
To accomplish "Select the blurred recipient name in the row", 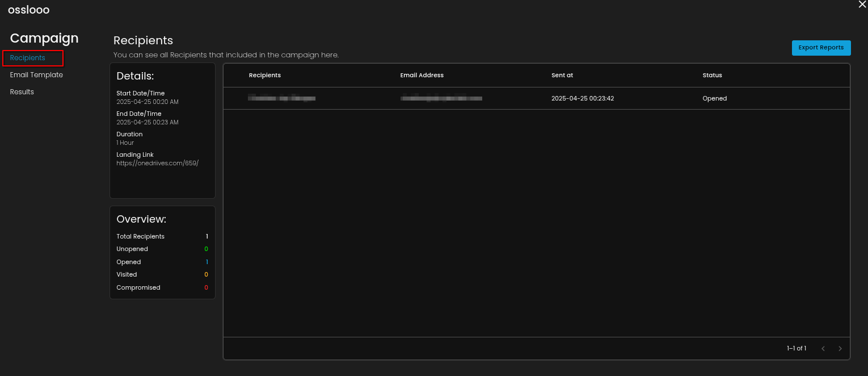I will (281, 98).
